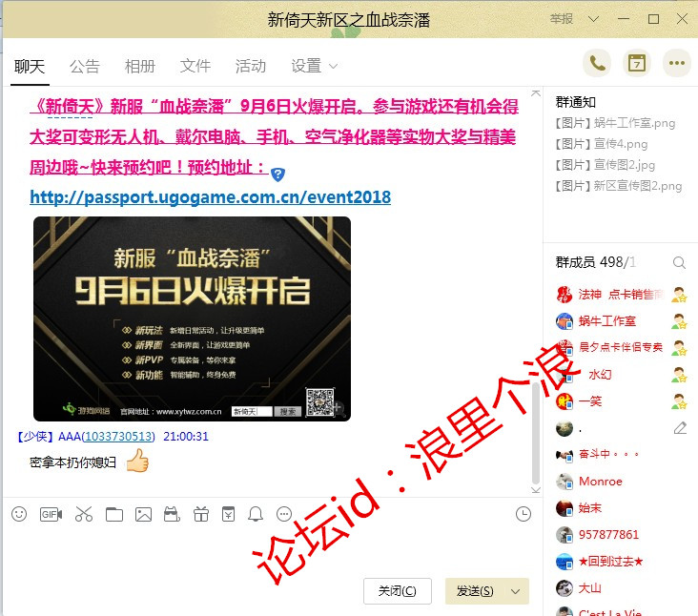Expand the 设置 tab dropdown
The width and height of the screenshot is (698, 616).
[x=333, y=66]
